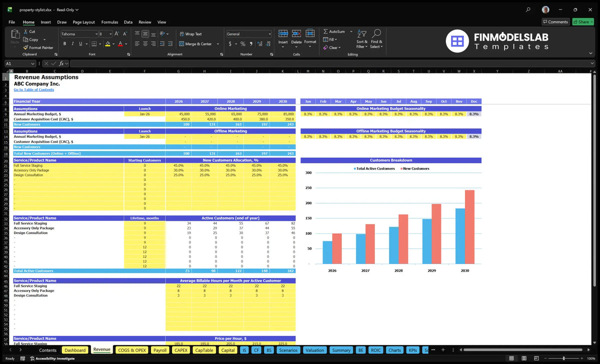Viewport: 600px width, 364px height.
Task: Toggle Underline formatting
Action: 80,44
